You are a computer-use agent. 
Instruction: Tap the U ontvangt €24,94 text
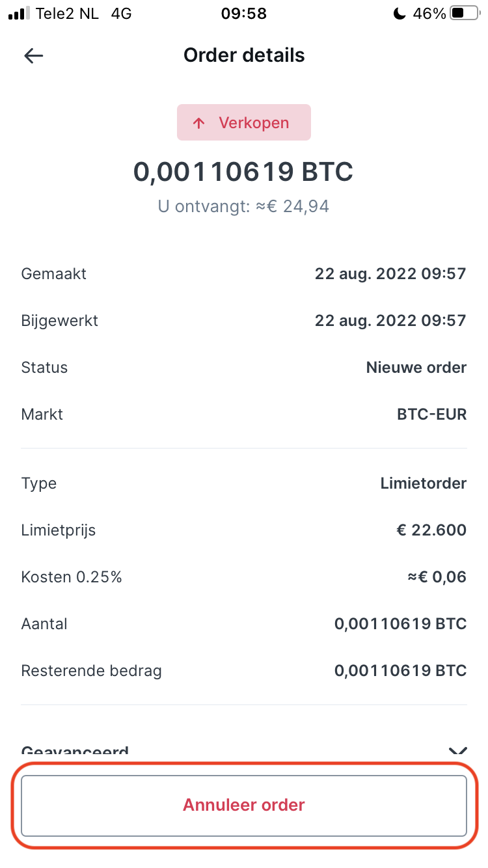243,207
